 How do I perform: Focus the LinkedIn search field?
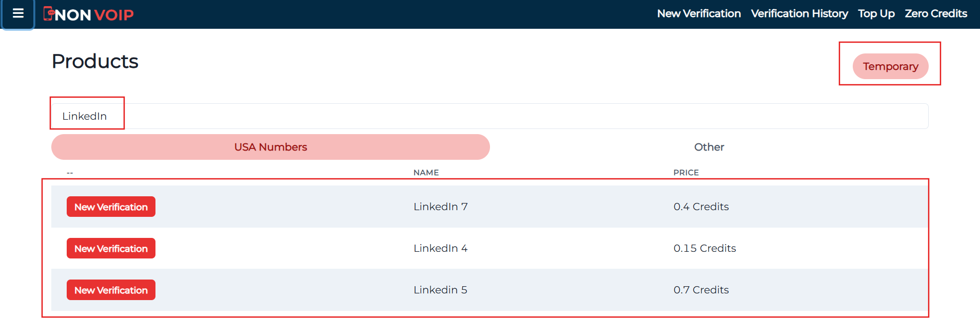click(490, 116)
